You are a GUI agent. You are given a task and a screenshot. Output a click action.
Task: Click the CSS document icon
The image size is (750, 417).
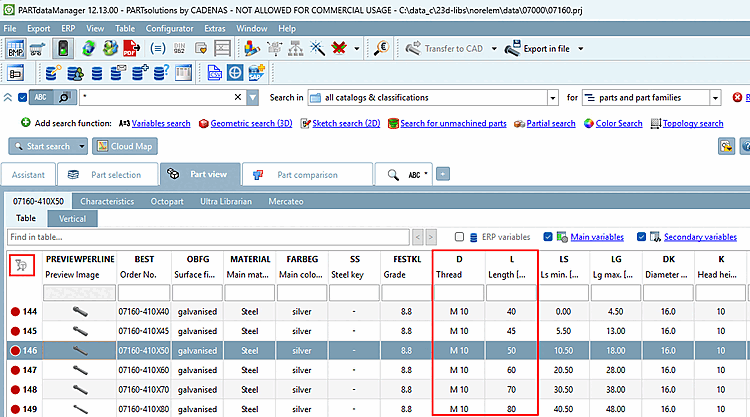(x=214, y=73)
